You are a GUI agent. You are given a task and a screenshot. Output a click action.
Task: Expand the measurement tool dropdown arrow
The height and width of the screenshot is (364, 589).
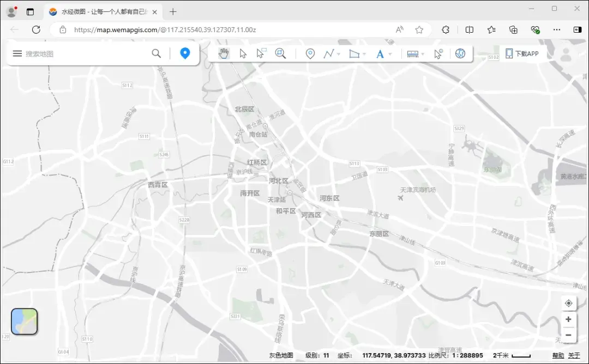click(423, 54)
